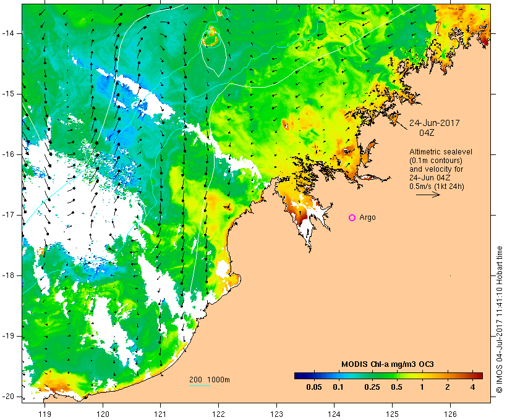Click the -15 latitude axis label
507x420 pixels.
point(7,94)
